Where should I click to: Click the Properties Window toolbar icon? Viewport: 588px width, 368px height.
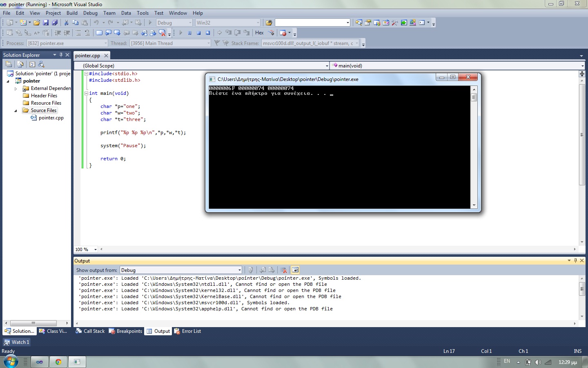pos(368,23)
